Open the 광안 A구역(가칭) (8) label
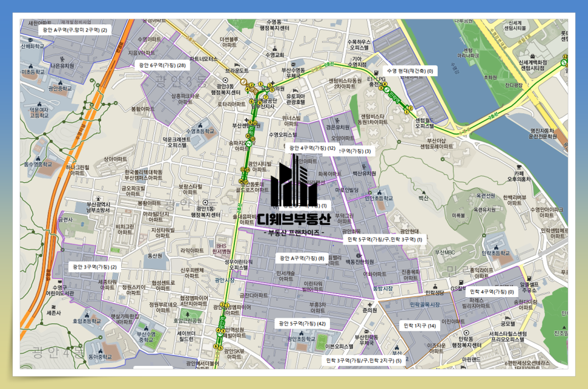Screen dimensions: 588x389 (x=302, y=258)
